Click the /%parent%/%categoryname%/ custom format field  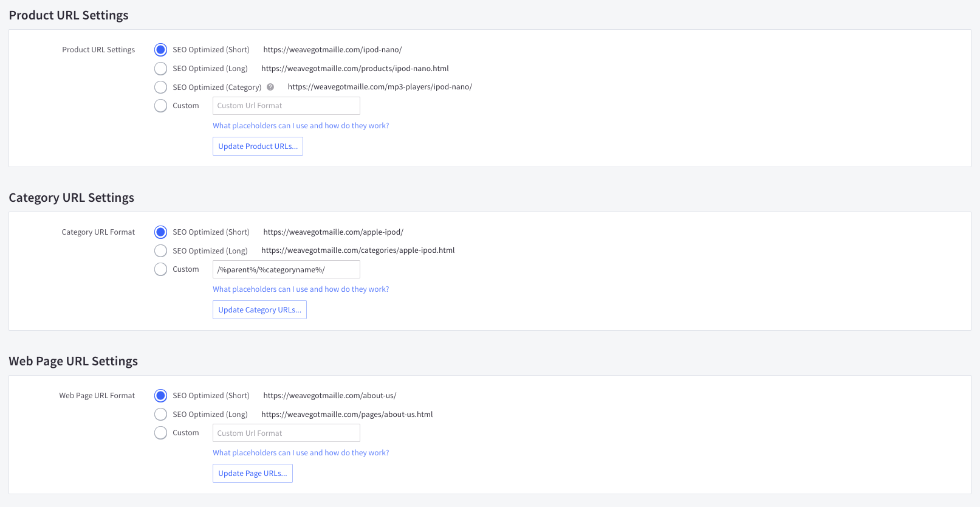tap(286, 269)
